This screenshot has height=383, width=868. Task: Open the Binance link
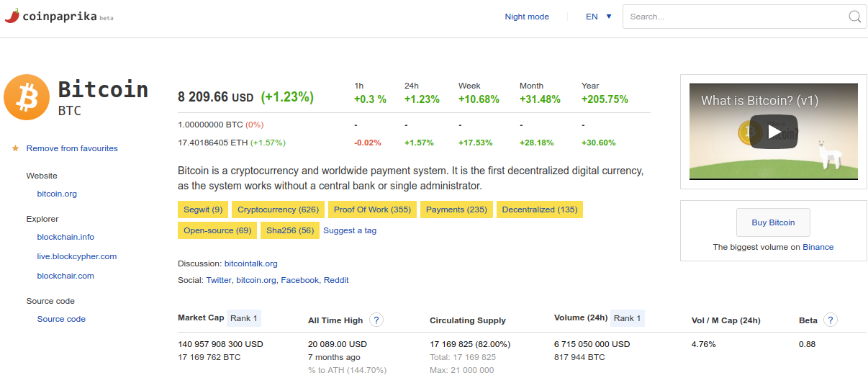coord(818,247)
